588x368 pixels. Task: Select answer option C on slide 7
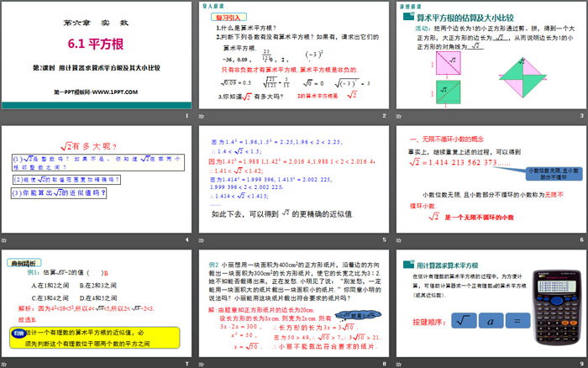52,297
